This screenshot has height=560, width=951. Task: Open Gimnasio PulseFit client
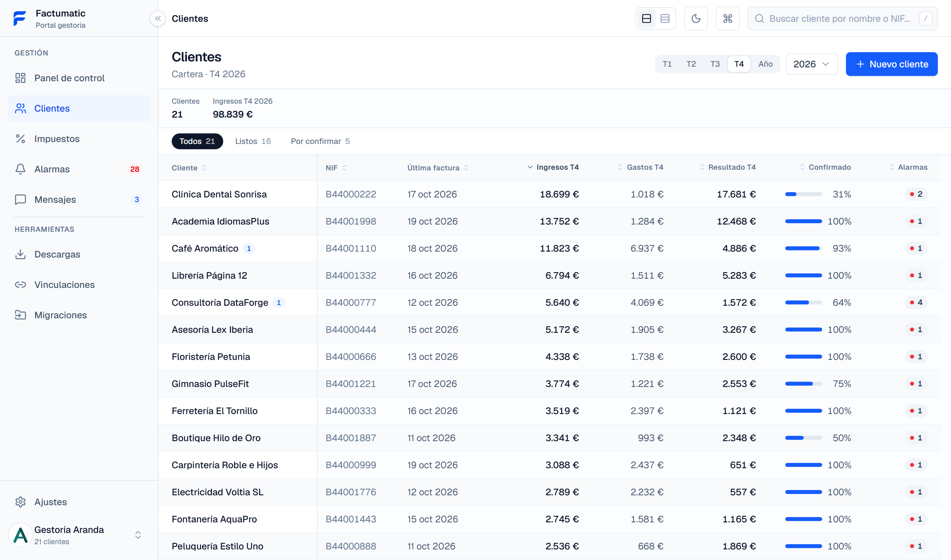[x=210, y=384]
